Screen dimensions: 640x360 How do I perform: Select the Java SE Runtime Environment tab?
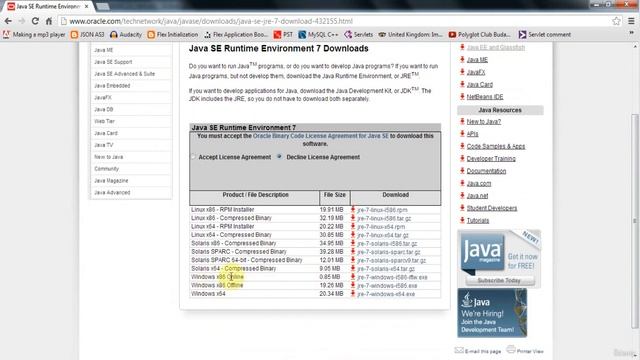pos(47,7)
